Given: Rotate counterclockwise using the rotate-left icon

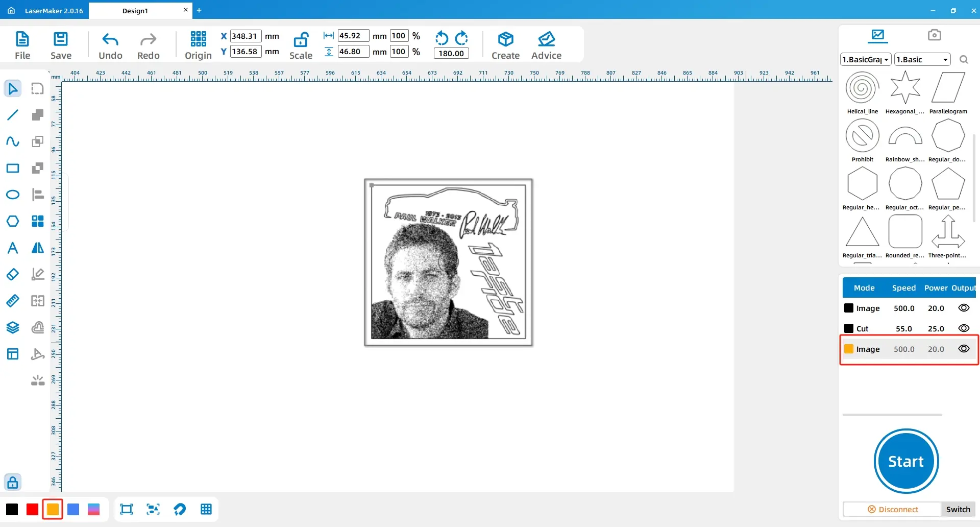Looking at the screenshot, I should click(x=442, y=38).
